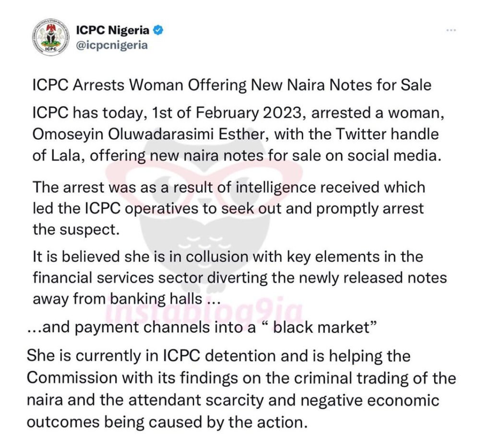Click 'led the ICPC operatives' line
The image size is (488, 448).
click(x=228, y=209)
